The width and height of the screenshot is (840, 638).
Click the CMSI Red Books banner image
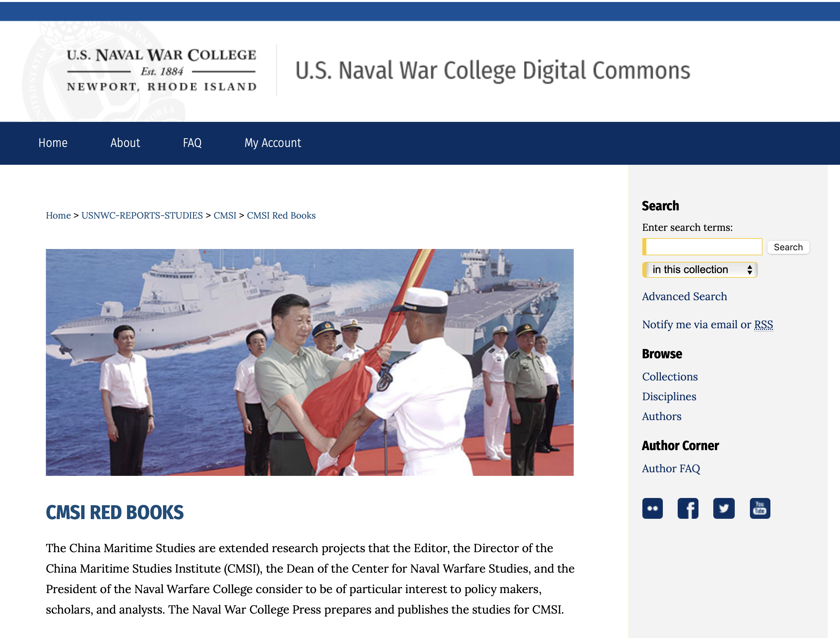309,362
